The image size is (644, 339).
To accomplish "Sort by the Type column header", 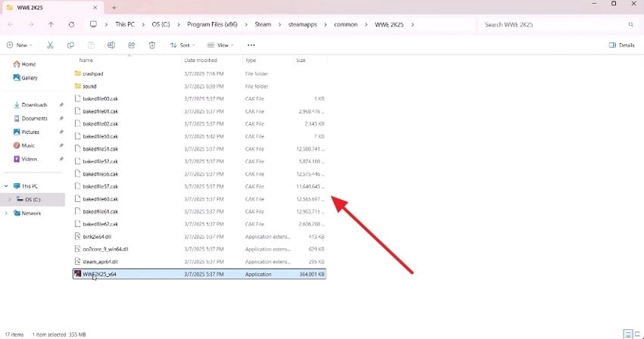I will coord(251,61).
